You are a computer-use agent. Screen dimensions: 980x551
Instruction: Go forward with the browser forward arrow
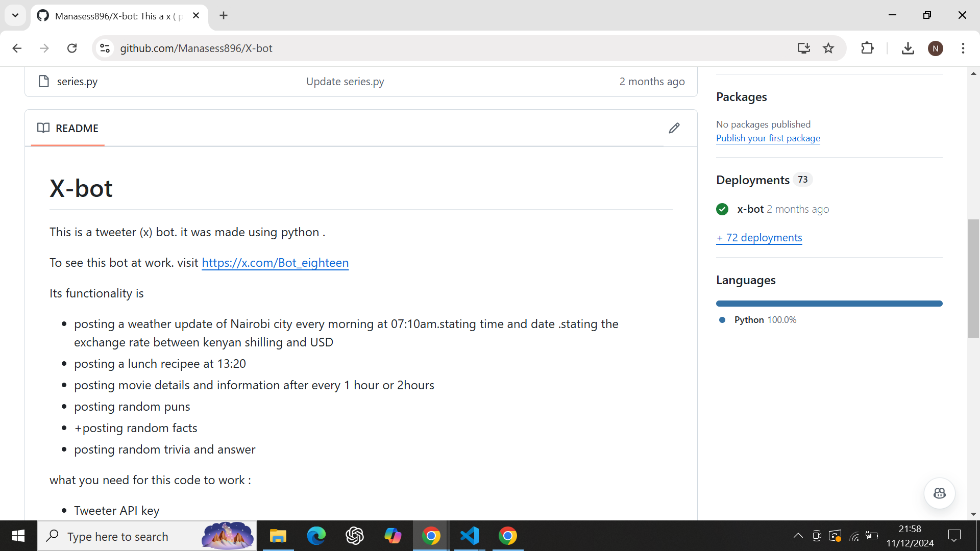pos(44,48)
